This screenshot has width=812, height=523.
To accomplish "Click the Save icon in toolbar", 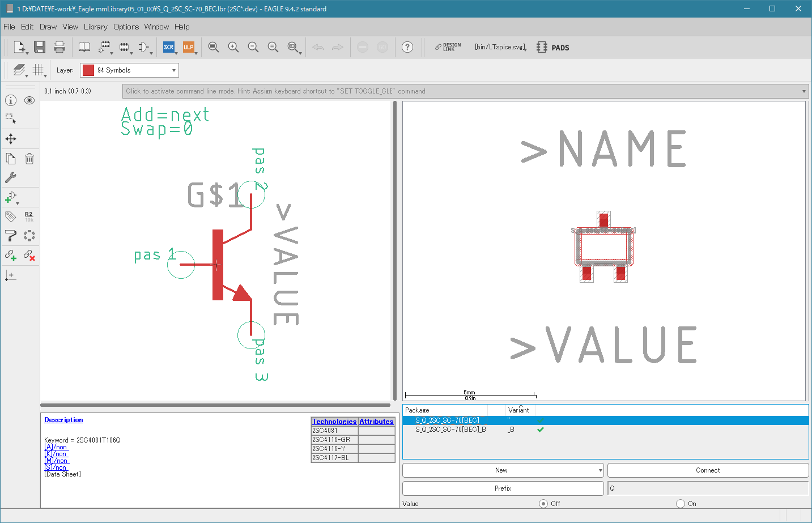I will (x=40, y=47).
